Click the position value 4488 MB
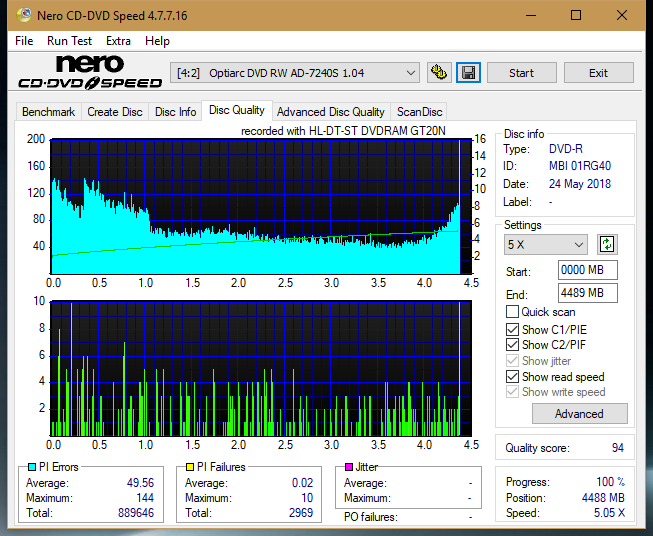 603,497
